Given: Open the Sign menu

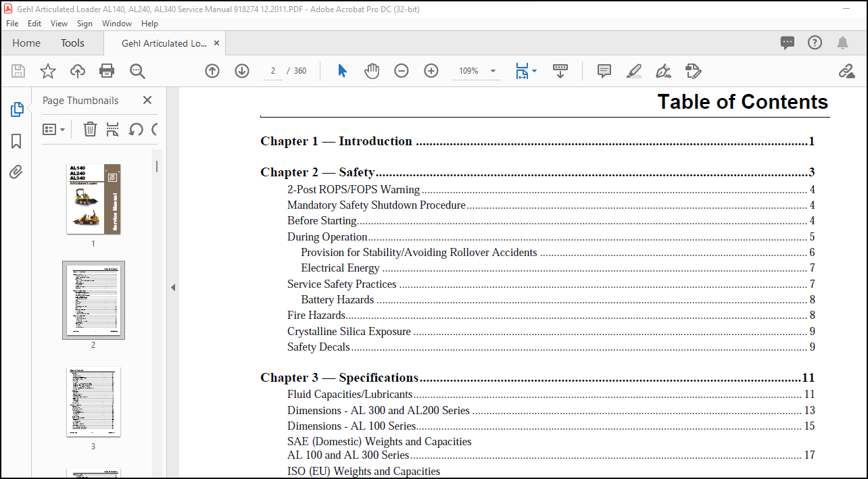Looking at the screenshot, I should [85, 23].
